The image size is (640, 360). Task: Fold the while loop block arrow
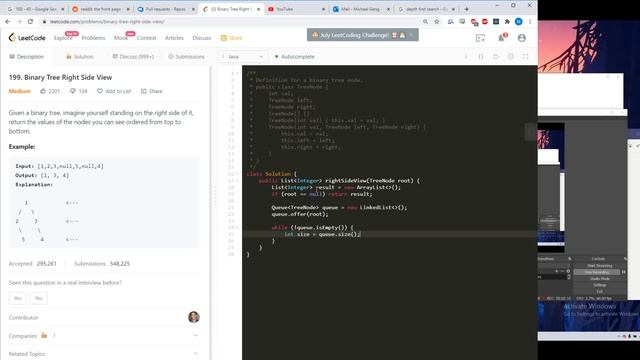pyautogui.click(x=237, y=227)
